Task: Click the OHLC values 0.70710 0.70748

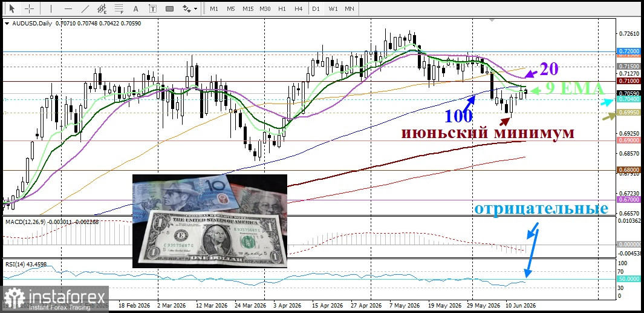Action: point(76,24)
